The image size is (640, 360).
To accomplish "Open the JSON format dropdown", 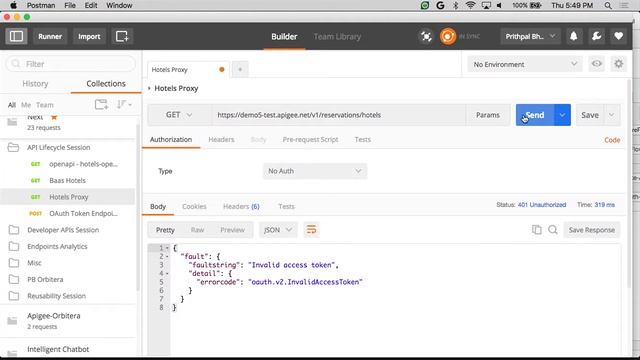I will pos(278,230).
